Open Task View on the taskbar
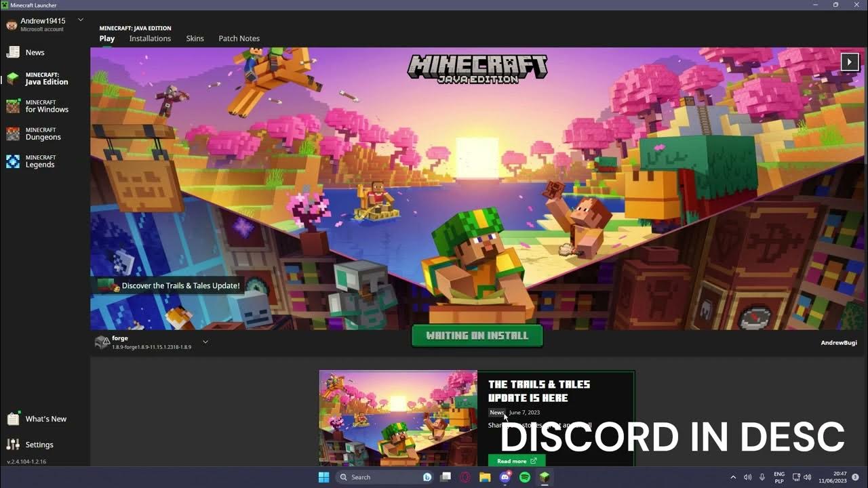The height and width of the screenshot is (488, 868). point(446,477)
